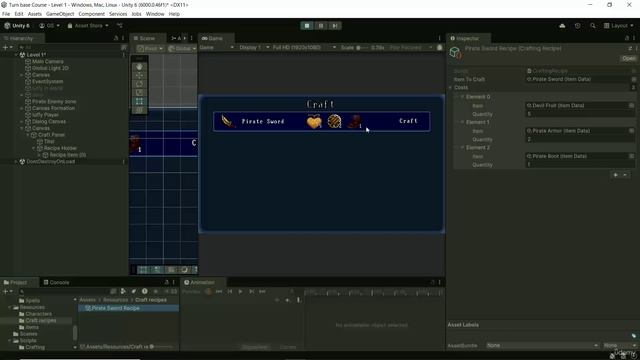Open the Window menu

[x=155, y=14]
